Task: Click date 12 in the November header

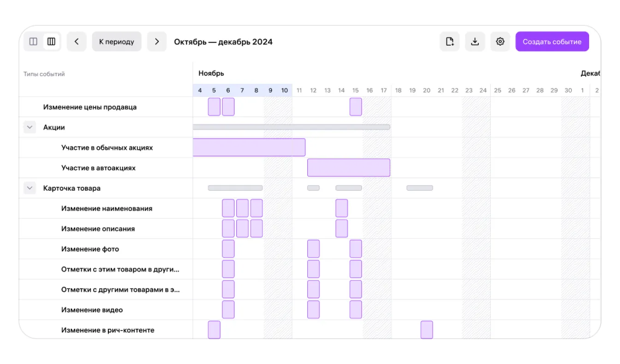Action: [313, 90]
